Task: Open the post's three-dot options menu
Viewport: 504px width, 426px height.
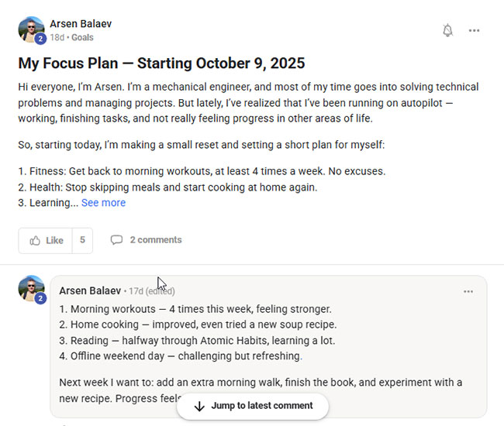Action: click(x=474, y=31)
